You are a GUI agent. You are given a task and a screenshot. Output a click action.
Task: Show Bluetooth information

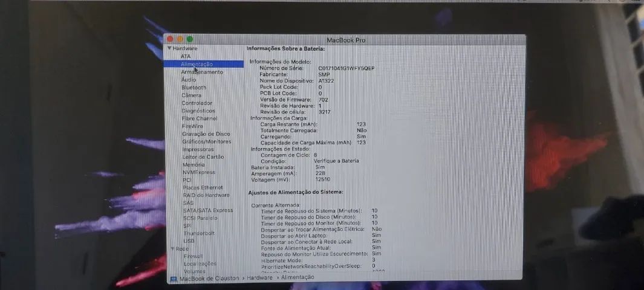[194, 88]
